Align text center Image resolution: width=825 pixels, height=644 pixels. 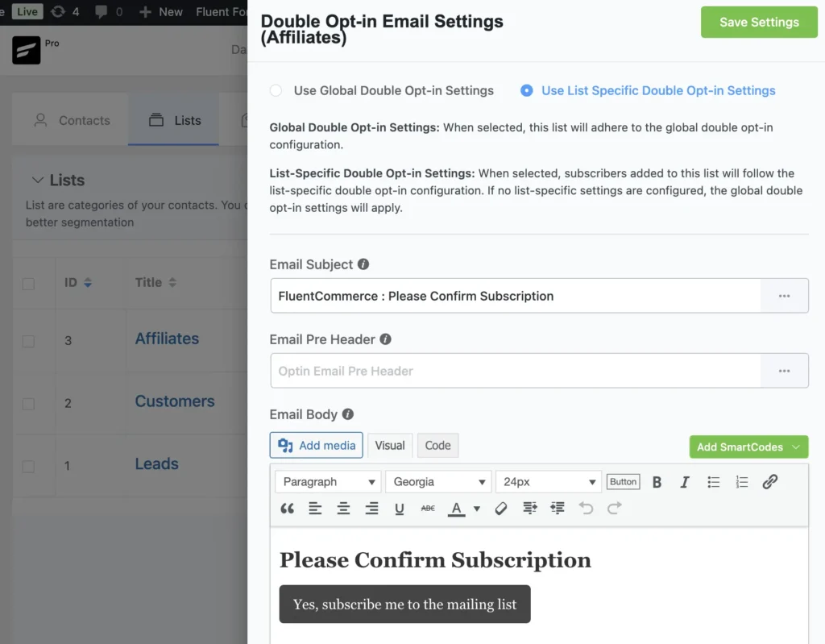click(x=343, y=508)
